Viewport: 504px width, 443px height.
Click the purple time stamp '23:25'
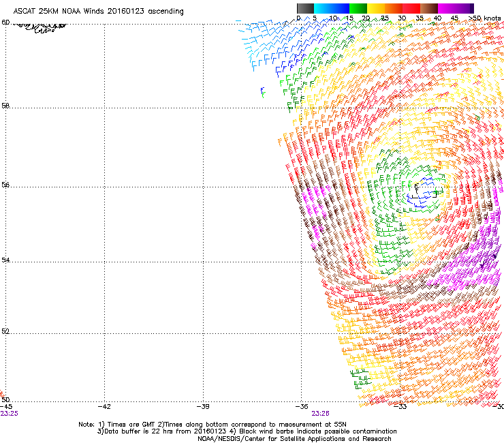10,414
